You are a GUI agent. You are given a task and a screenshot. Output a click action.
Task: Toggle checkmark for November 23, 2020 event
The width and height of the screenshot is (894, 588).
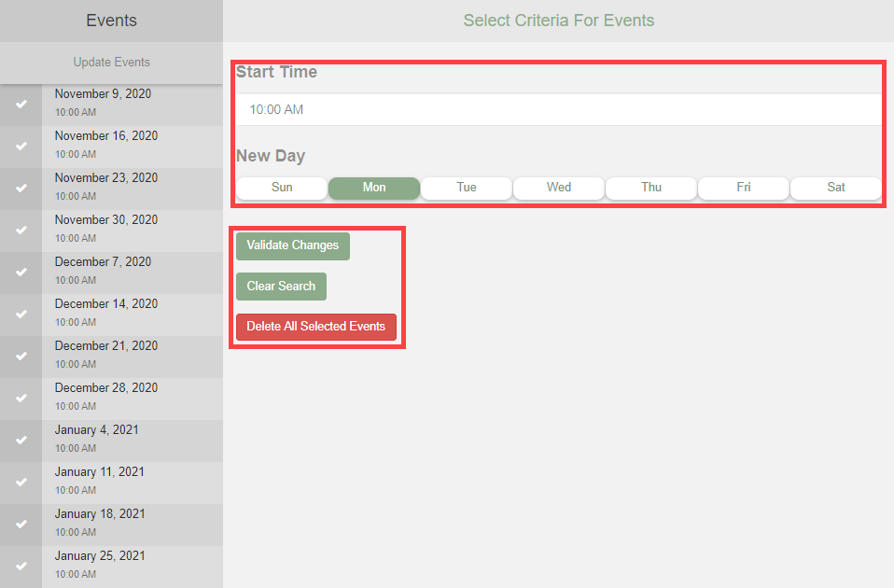(21, 188)
